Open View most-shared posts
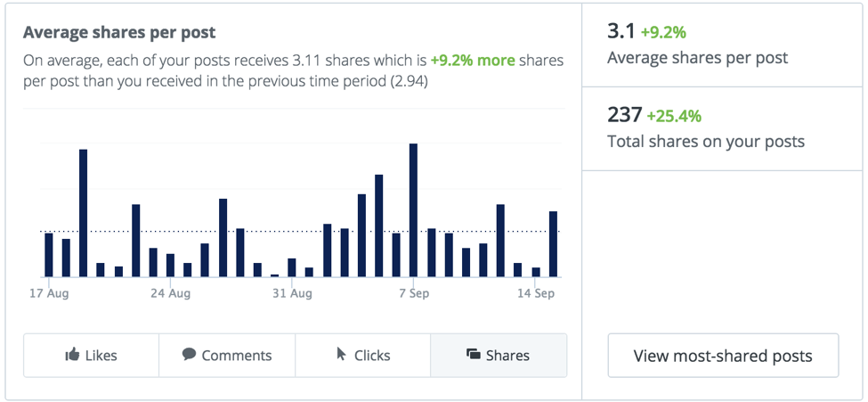The image size is (868, 402). pyautogui.click(x=723, y=356)
